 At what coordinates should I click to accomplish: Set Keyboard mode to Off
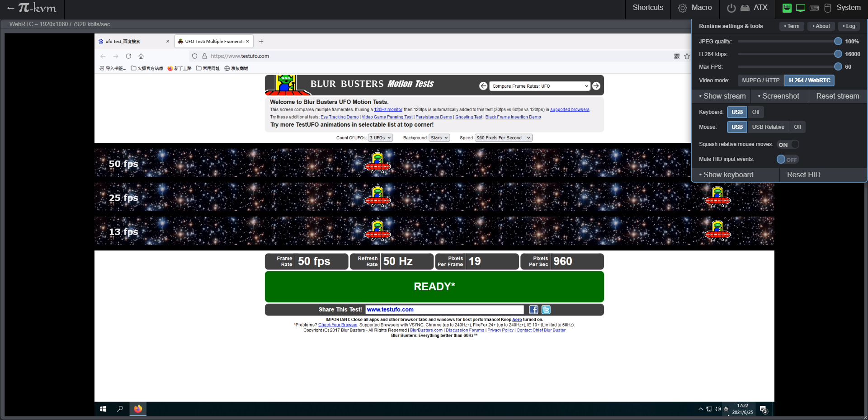[x=756, y=112]
